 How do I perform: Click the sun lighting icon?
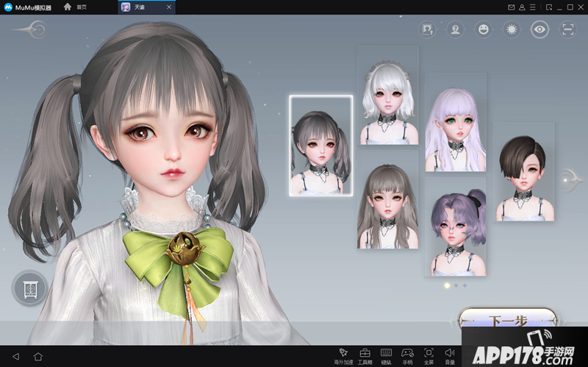(x=511, y=29)
